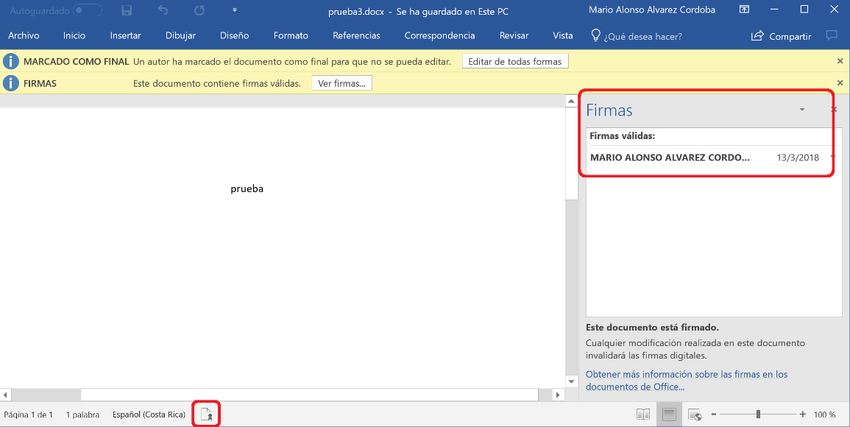Dismiss the Marcado como final message bar
Viewport: 850px width, 427px height.
(839, 61)
